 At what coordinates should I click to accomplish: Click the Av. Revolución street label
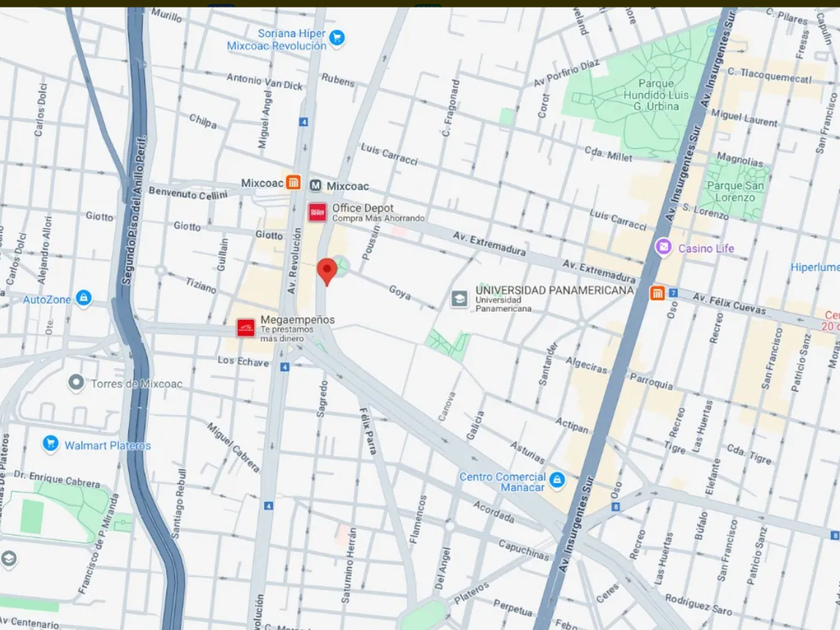[x=294, y=261]
